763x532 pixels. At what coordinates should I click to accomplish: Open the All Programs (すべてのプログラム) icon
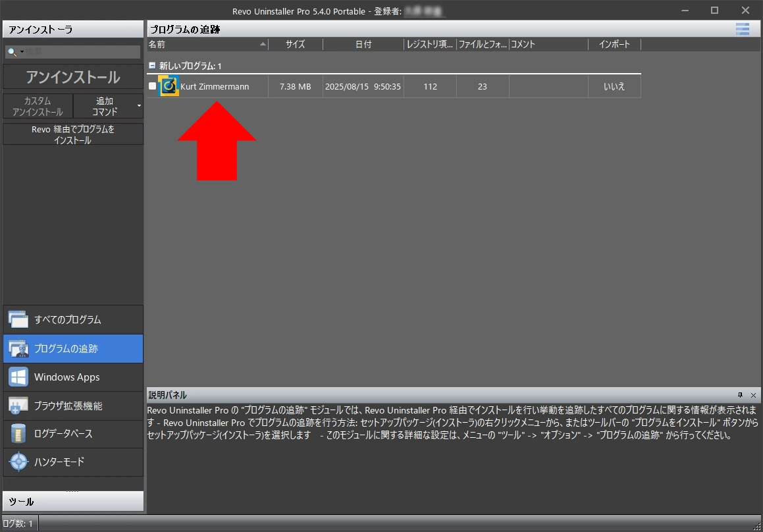click(x=18, y=320)
